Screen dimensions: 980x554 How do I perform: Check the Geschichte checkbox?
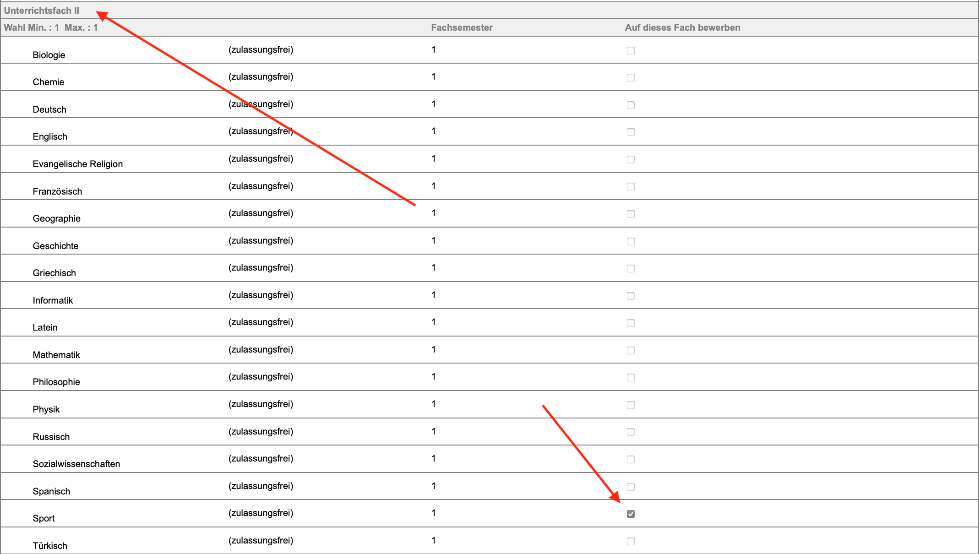(x=631, y=241)
